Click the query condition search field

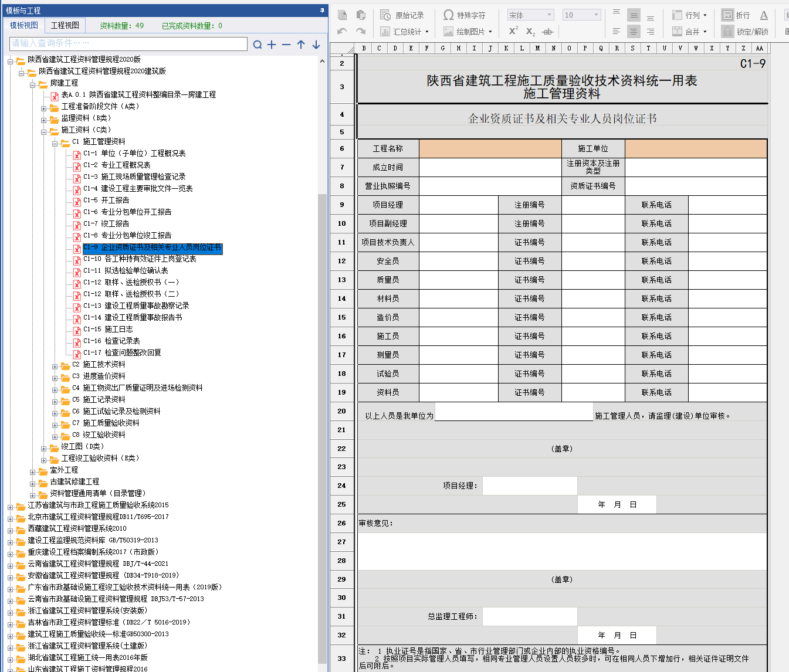click(128, 43)
